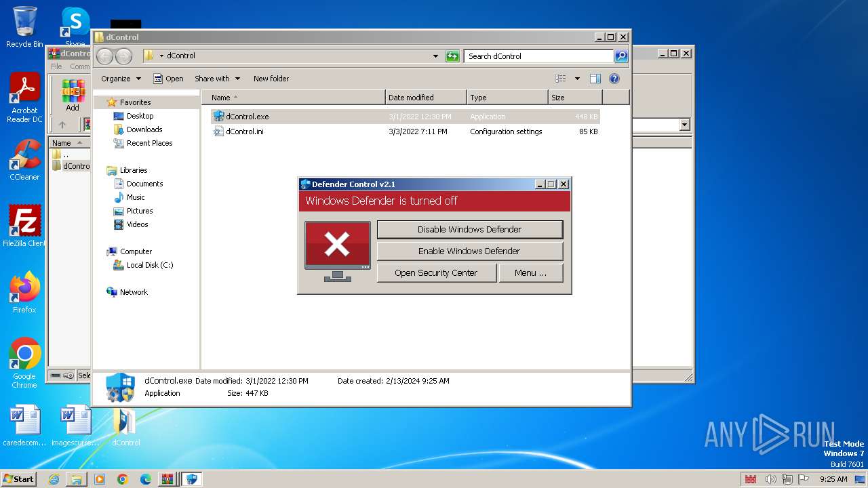Image resolution: width=868 pixels, height=488 pixels.
Task: Select the Skype desktop shortcut
Action: tap(75, 27)
